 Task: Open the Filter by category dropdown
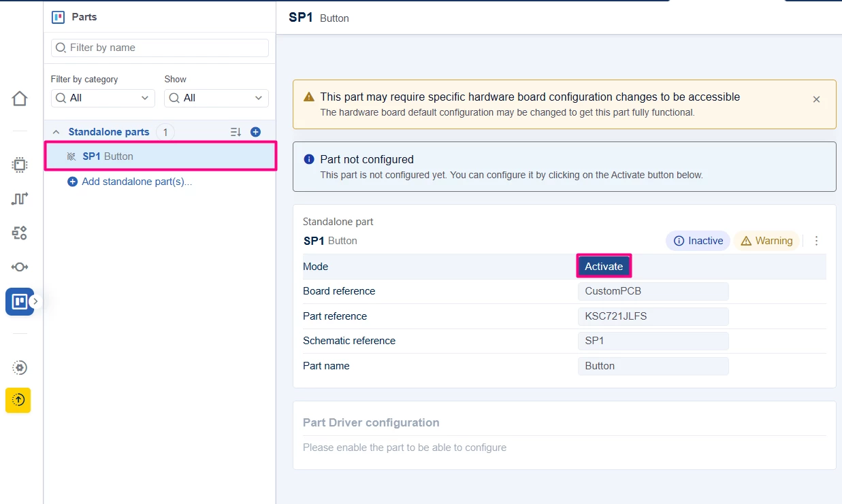tap(103, 98)
